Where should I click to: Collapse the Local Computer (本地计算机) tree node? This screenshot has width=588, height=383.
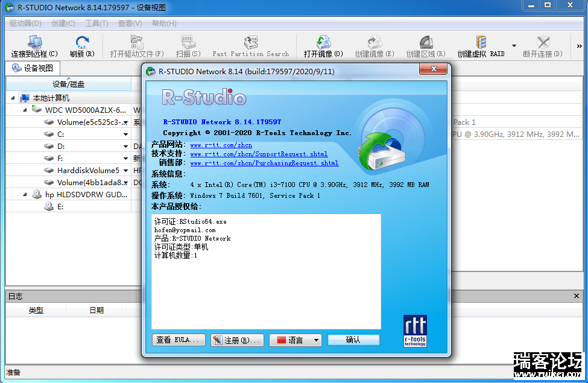[13, 98]
